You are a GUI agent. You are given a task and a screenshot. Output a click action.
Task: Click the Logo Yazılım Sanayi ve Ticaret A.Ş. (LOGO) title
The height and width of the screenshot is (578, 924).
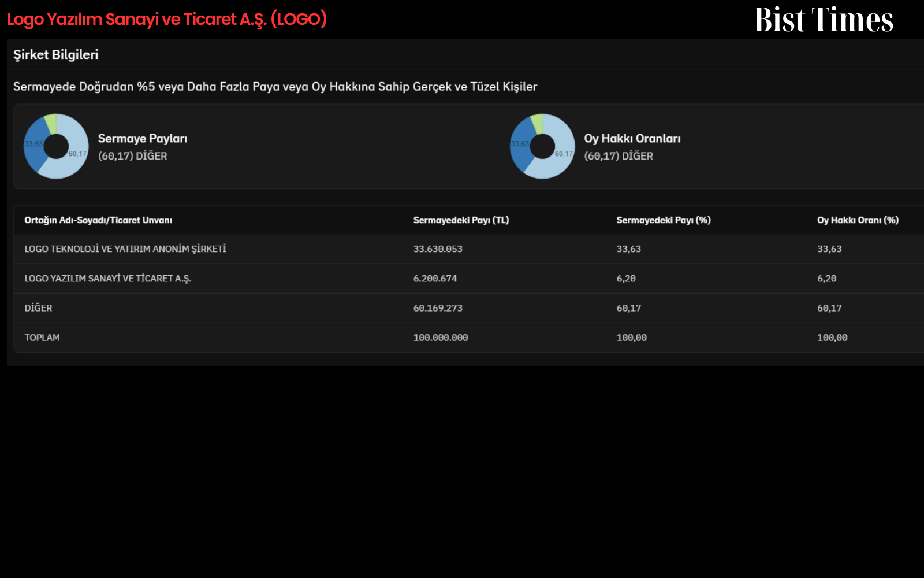click(167, 20)
